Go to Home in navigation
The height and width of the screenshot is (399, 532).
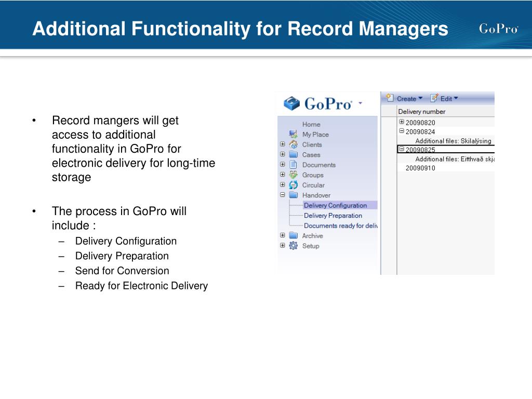[x=311, y=124]
